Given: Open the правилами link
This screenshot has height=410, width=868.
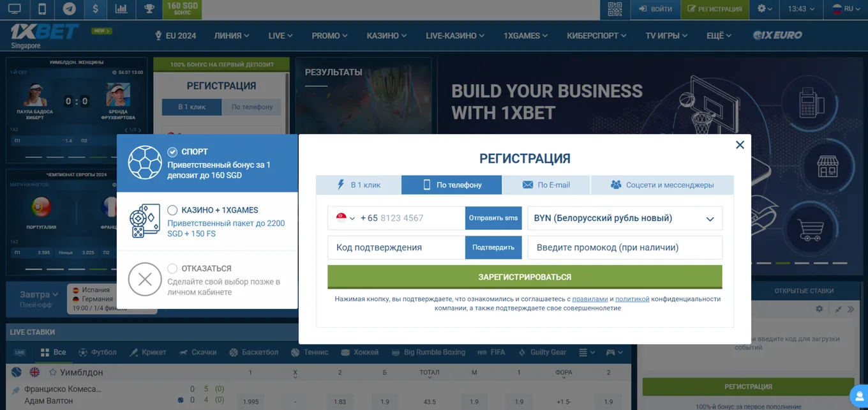Looking at the screenshot, I should point(590,299).
